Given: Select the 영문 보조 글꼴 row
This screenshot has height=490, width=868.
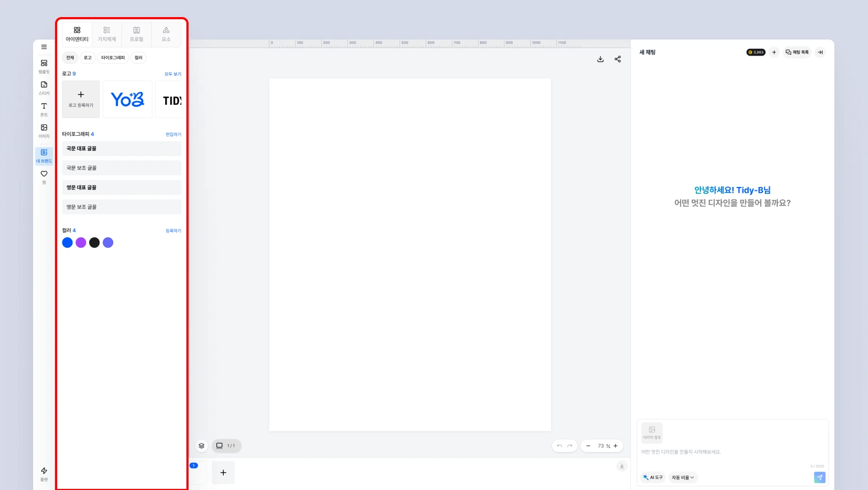Looking at the screenshot, I should tap(122, 207).
